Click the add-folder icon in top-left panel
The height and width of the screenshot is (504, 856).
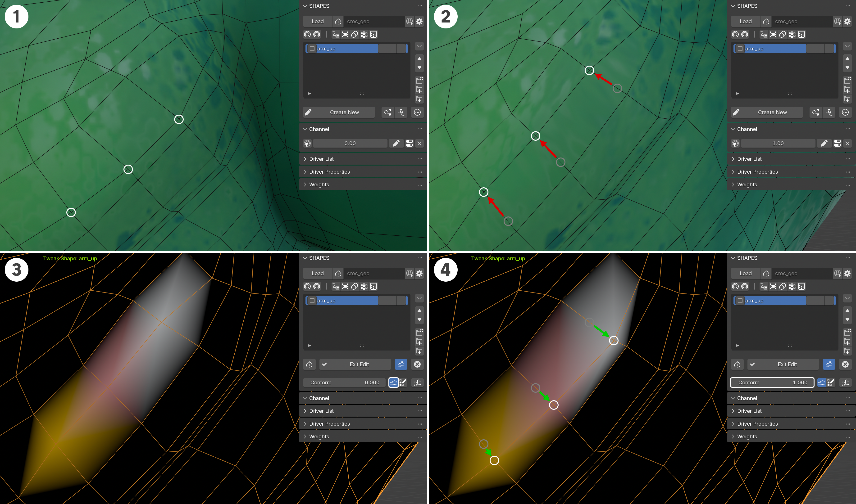(x=419, y=80)
